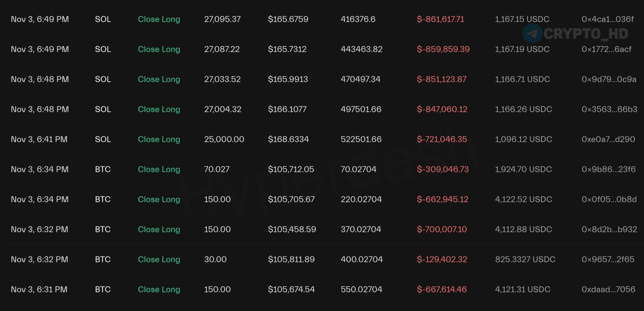Open transaction hash 0xdaad...7056
644x311 pixels.
[x=608, y=289]
